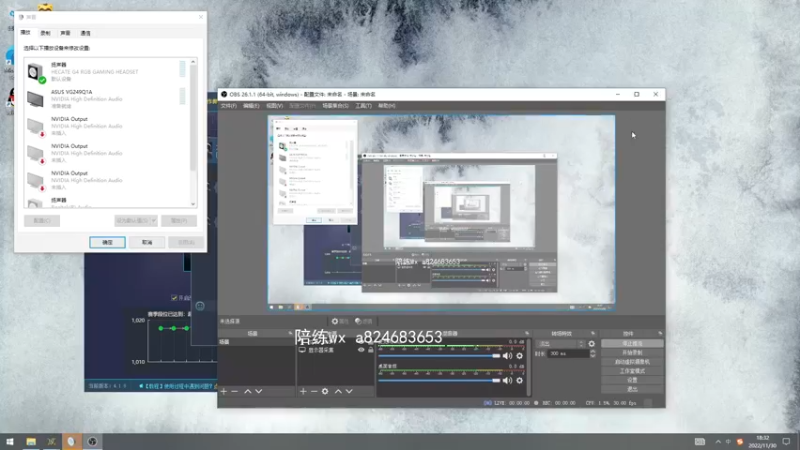
Task: Open gear settings of the upper mixer channel
Action: tap(519, 356)
